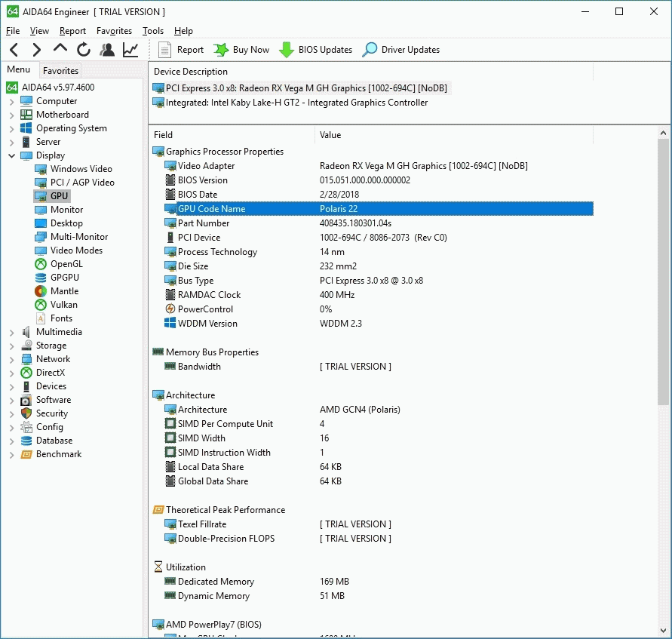Select the Vulkan icon in the tree
The width and height of the screenshot is (672, 639).
coord(41,305)
